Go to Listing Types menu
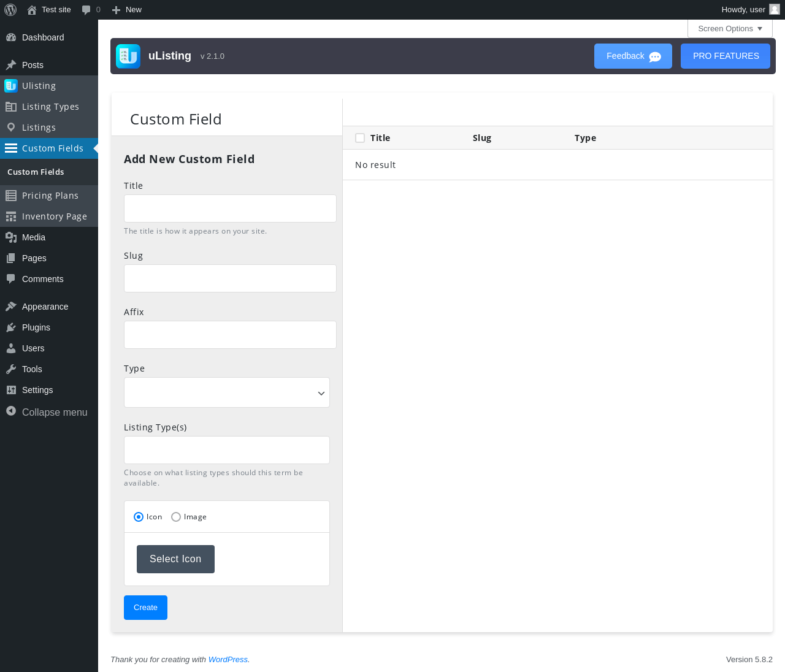The image size is (785, 672). 49,107
